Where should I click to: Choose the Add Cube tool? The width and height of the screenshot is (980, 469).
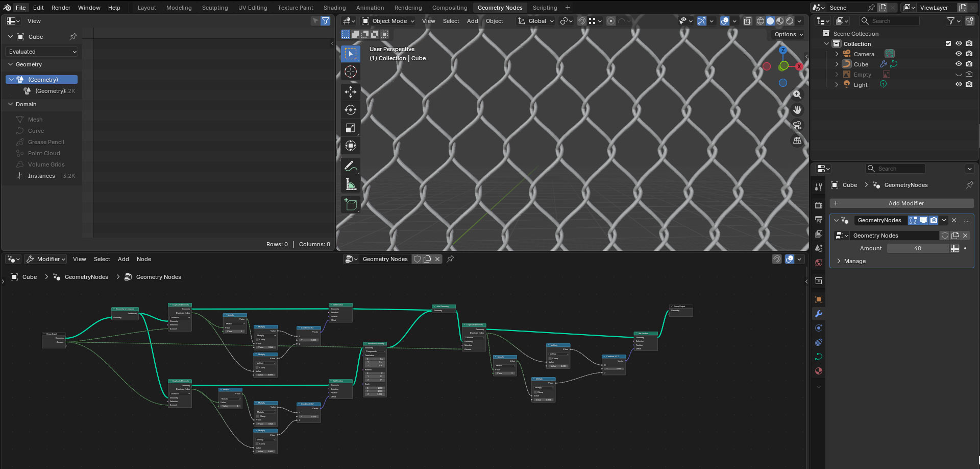(x=350, y=204)
